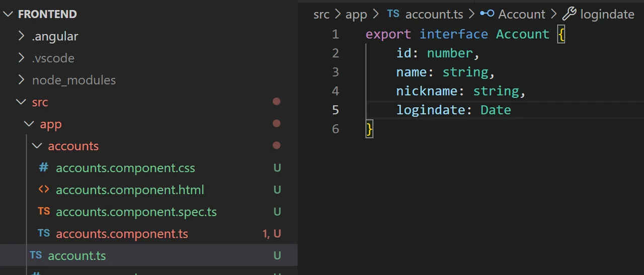Click the TS icon beside accounts.component.ts

[x=44, y=233]
